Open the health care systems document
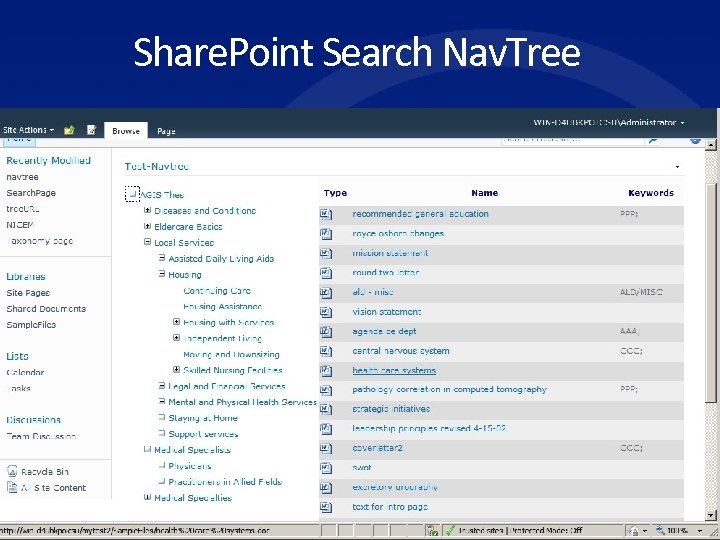This screenshot has height=540, width=720. click(x=394, y=371)
